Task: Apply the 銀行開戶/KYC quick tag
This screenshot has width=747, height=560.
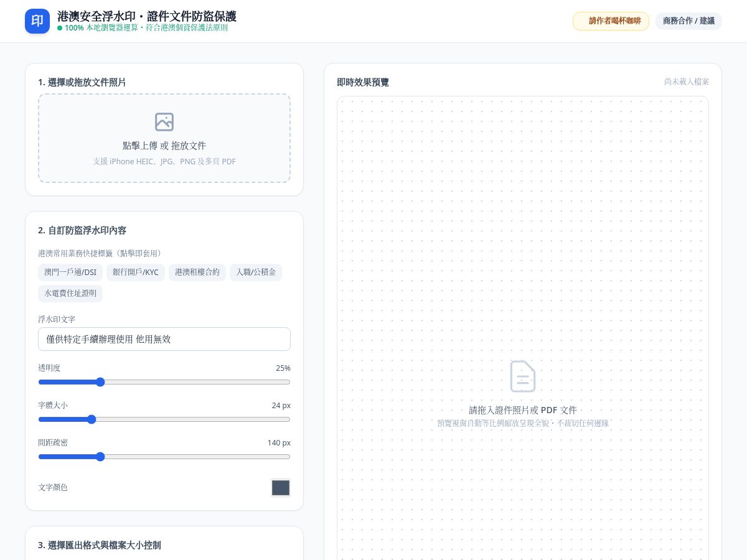Action: 136,273
